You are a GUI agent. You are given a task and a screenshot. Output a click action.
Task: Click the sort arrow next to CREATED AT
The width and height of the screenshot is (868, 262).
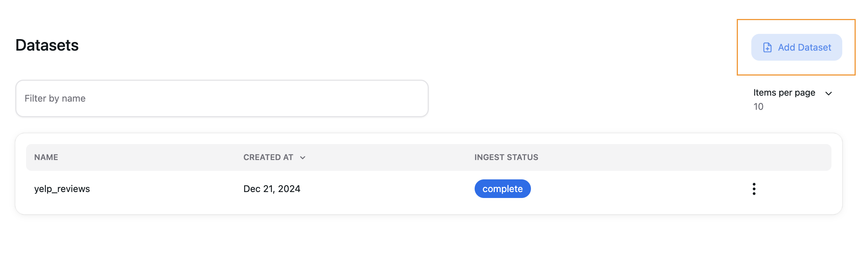(303, 157)
